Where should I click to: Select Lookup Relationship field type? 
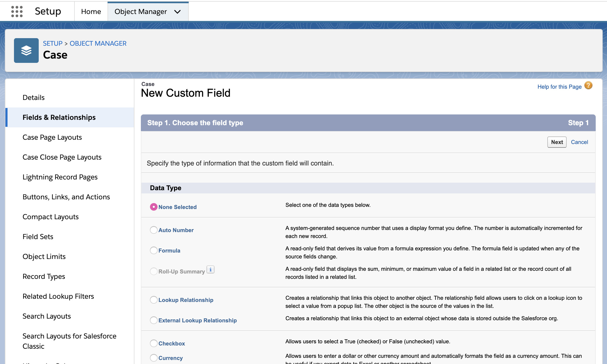(x=154, y=300)
